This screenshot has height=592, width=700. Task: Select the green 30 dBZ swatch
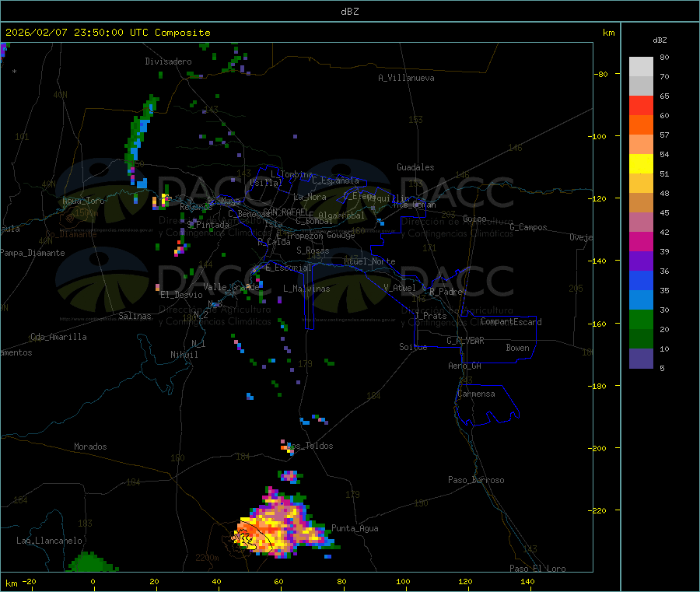pos(641,319)
